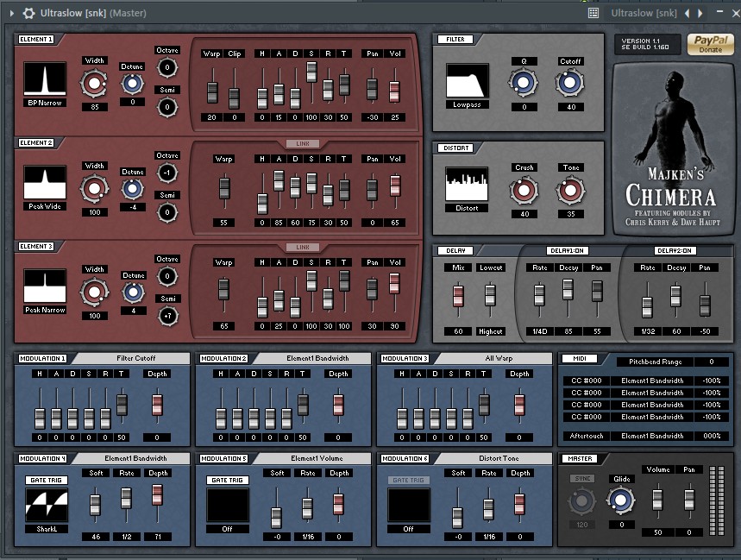Open the preset browser icon near the preset name
The image size is (741, 560).
593,13
